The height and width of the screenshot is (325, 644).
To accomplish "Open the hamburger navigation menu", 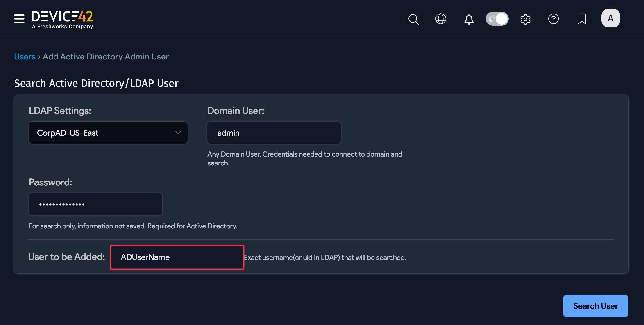I will click(19, 19).
